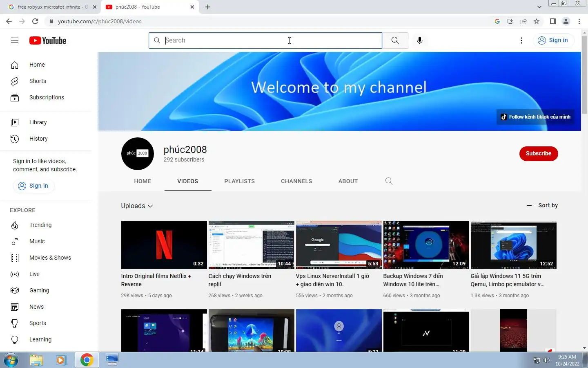This screenshot has height=368, width=588.
Task: Click the "292 subscribers" text
Action: [184, 159]
